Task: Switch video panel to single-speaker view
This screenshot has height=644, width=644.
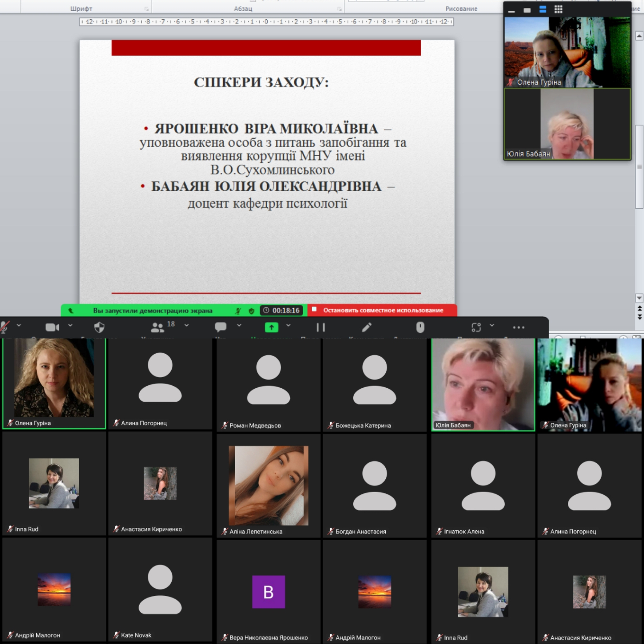Action: pos(527,10)
